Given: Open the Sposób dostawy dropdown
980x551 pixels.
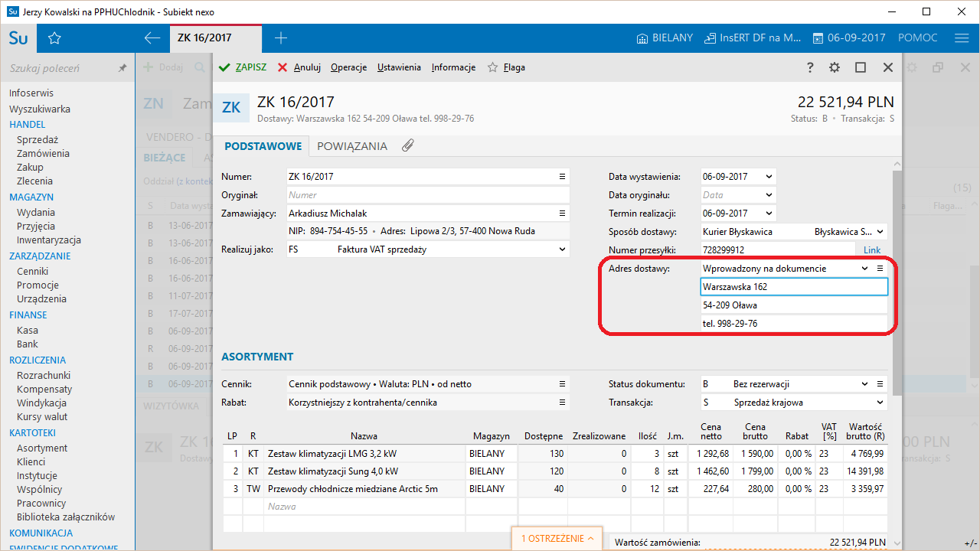Looking at the screenshot, I should (x=880, y=232).
